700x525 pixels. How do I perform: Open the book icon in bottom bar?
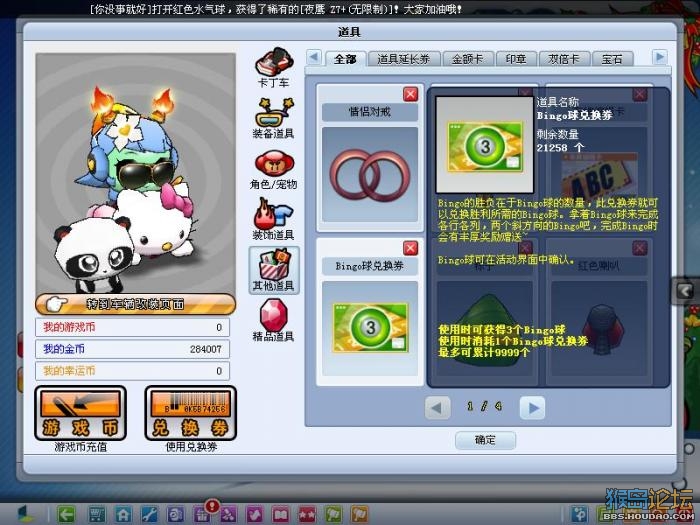click(x=281, y=514)
